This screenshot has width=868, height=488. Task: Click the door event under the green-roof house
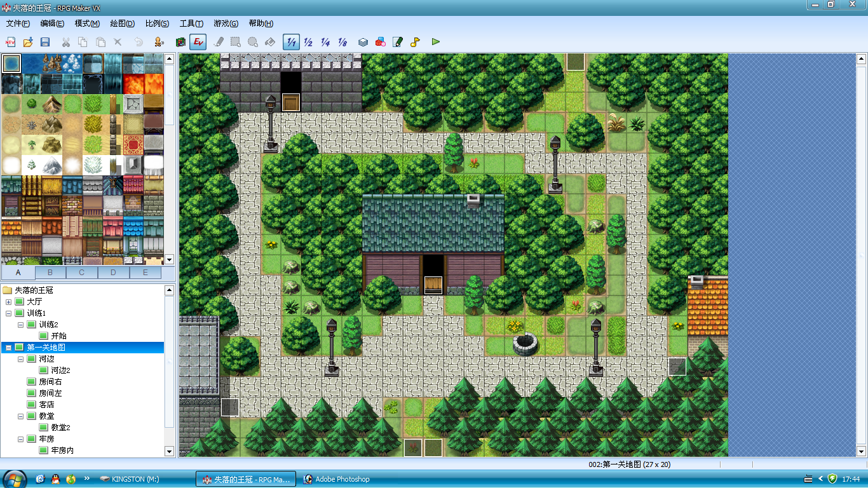click(434, 285)
